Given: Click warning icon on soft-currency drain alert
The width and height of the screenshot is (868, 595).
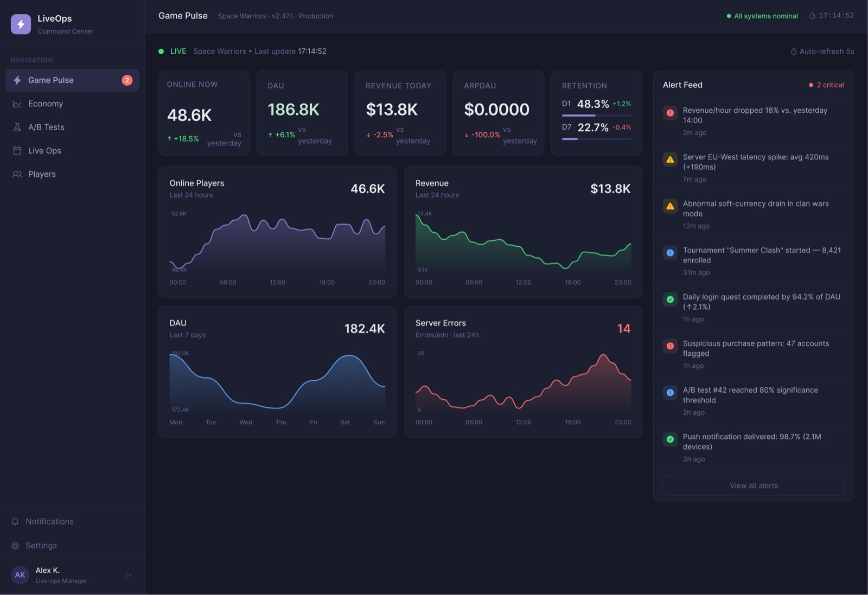Looking at the screenshot, I should (x=670, y=206).
